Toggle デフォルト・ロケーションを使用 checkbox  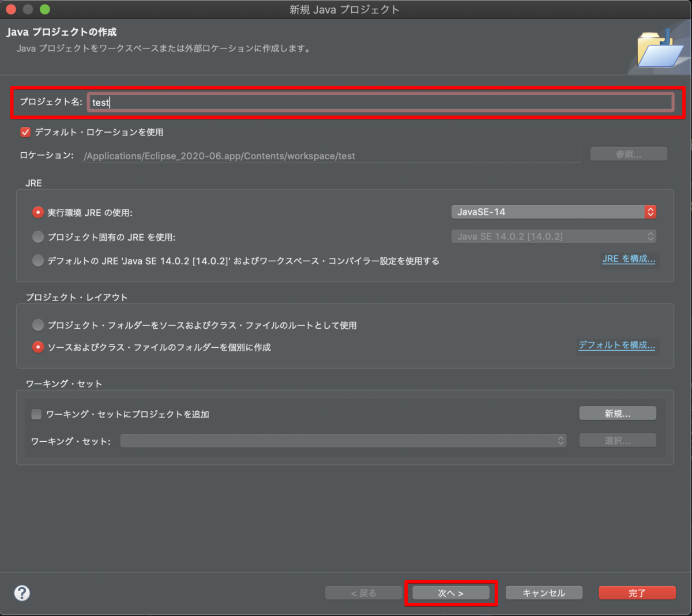click(25, 132)
